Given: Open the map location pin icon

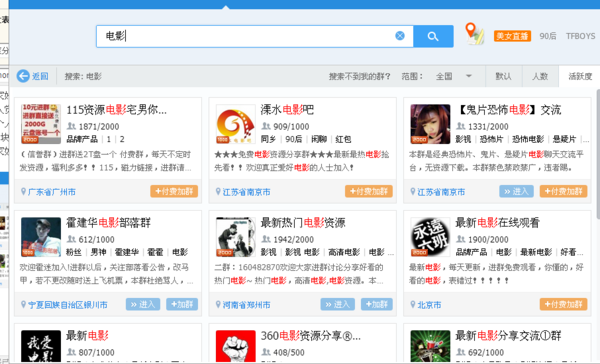Looking at the screenshot, I should (474, 34).
